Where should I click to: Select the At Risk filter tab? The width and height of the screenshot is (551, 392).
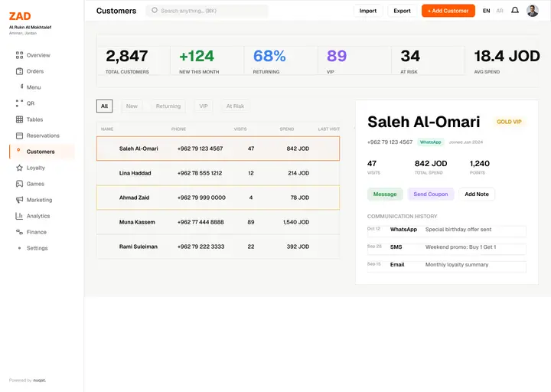pyautogui.click(x=235, y=106)
